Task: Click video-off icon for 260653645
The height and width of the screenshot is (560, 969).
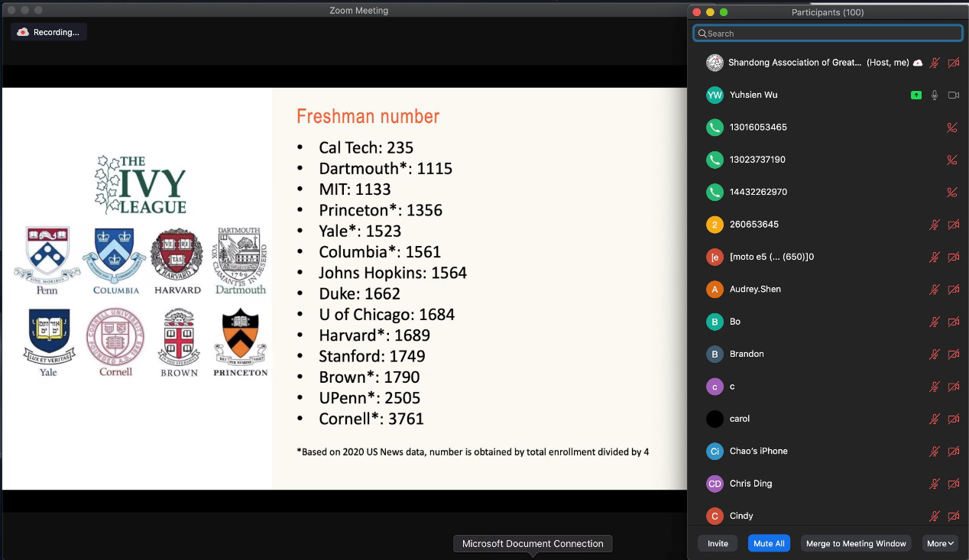Action: coord(954,225)
